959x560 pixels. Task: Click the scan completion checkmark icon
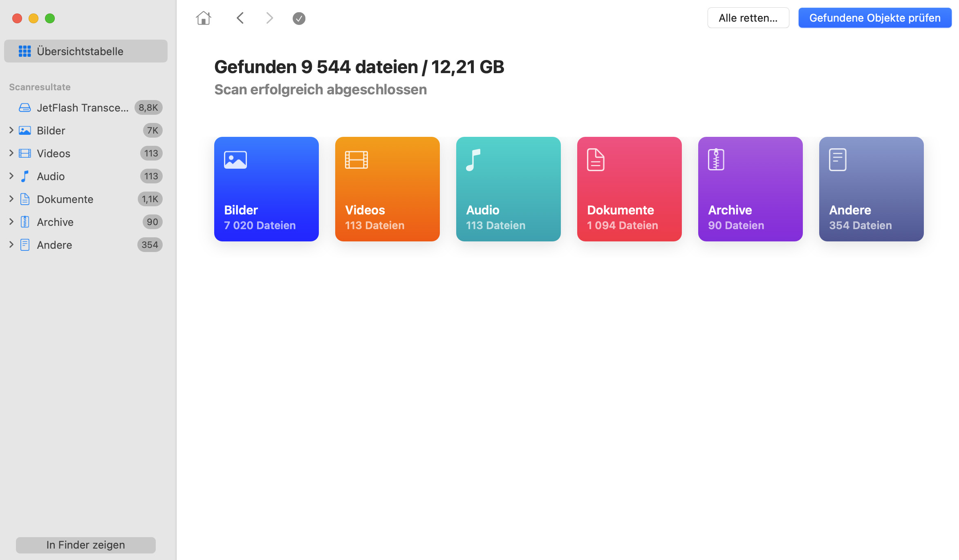coord(299,18)
